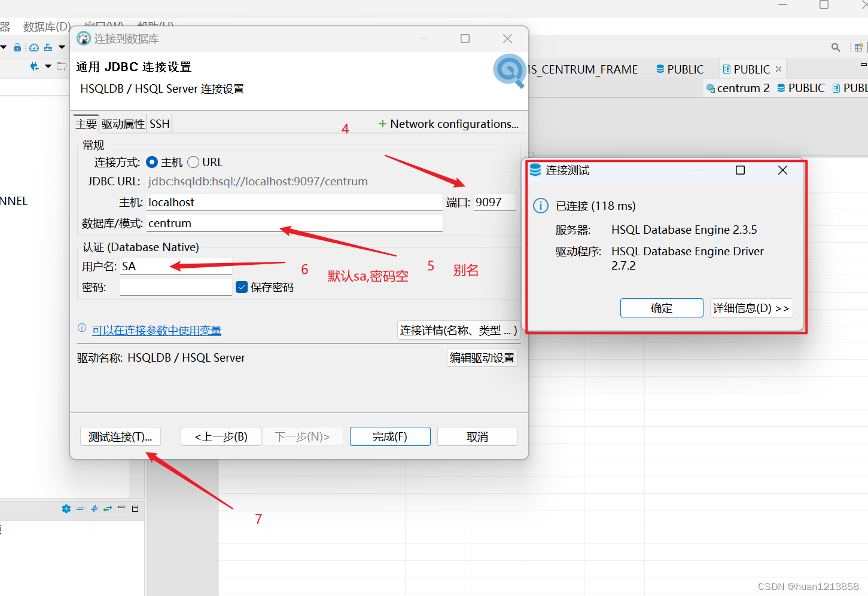Screen dimensions: 868x596
Task: Click the 已连接 (118 ms) status text
Action: pyautogui.click(x=596, y=206)
